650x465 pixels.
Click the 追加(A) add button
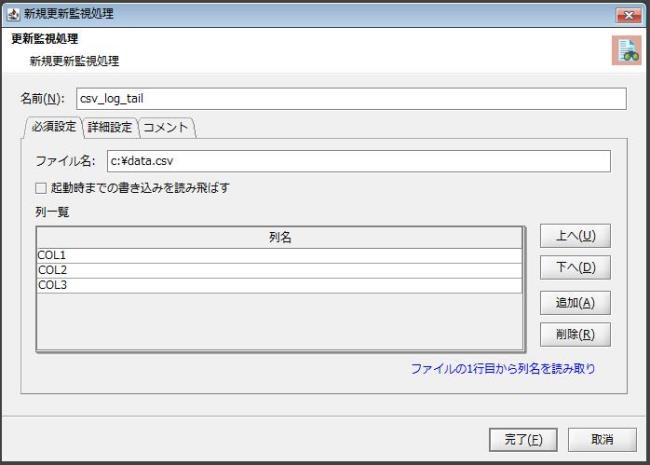tap(575, 303)
